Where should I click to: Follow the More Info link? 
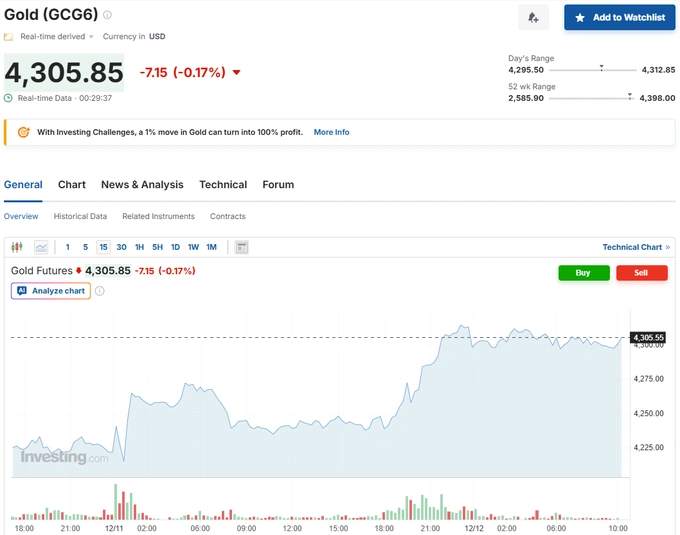pyautogui.click(x=331, y=132)
